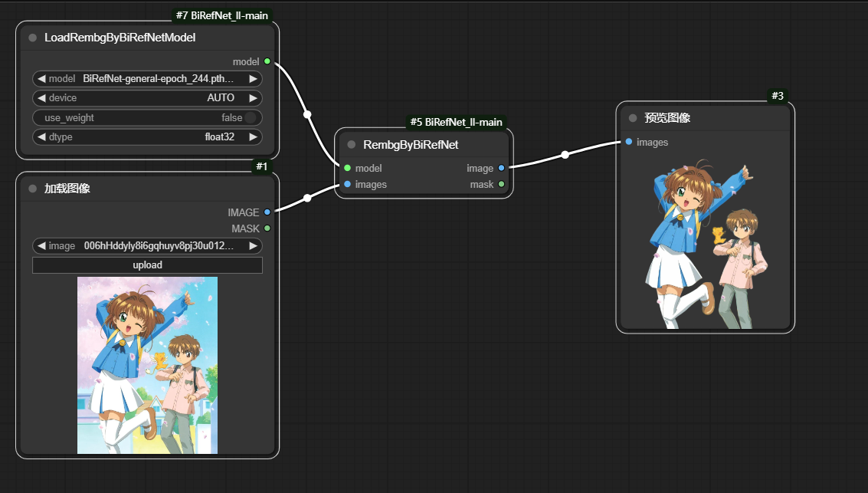The width and height of the screenshot is (868, 493).
Task: Collapse the 预览图像 node via its title dot
Action: tap(633, 118)
